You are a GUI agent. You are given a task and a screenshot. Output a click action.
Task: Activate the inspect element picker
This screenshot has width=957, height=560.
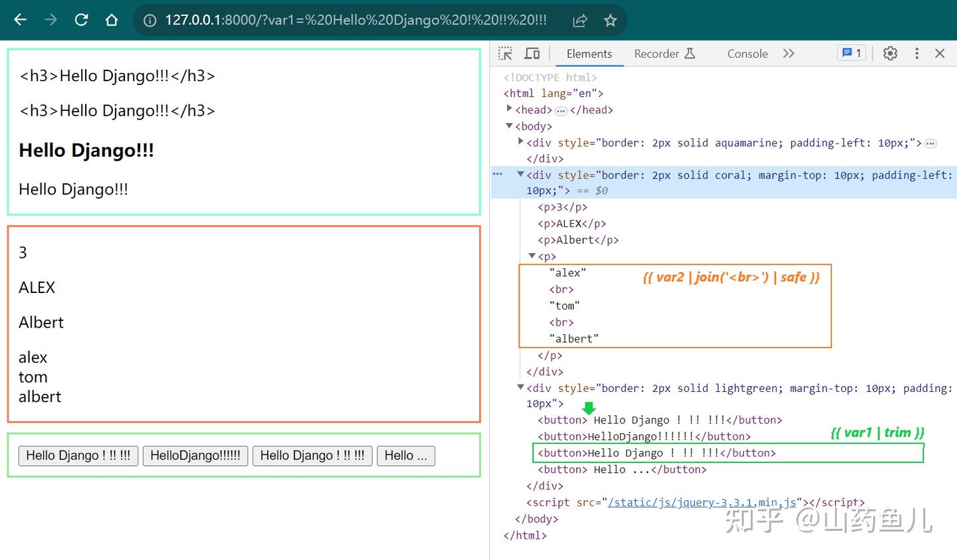505,54
